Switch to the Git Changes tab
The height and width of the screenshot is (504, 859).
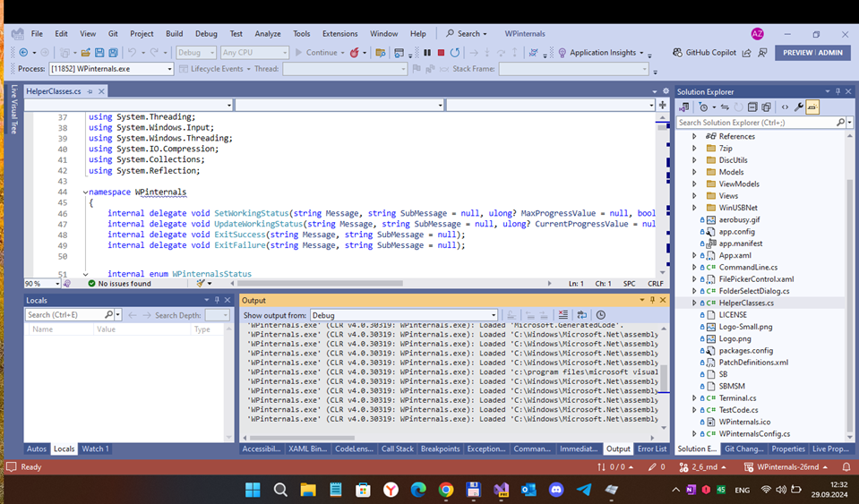[743, 448]
